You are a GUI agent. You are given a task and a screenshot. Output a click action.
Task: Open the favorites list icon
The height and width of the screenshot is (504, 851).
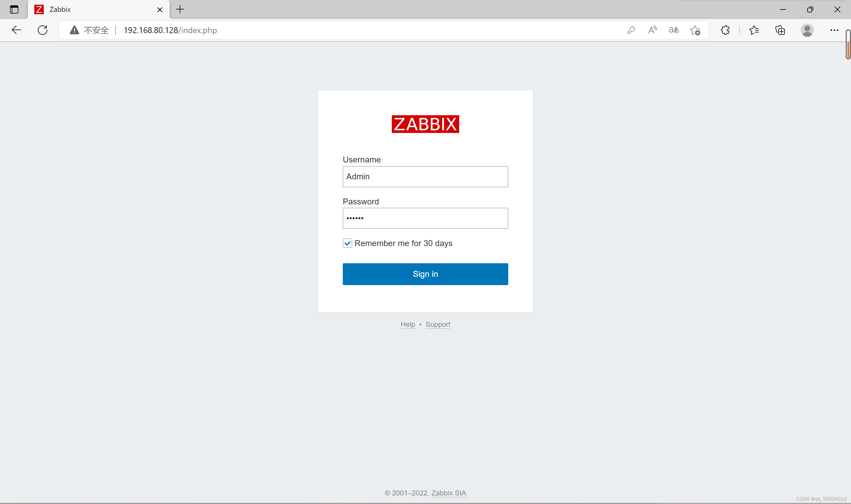[754, 30]
